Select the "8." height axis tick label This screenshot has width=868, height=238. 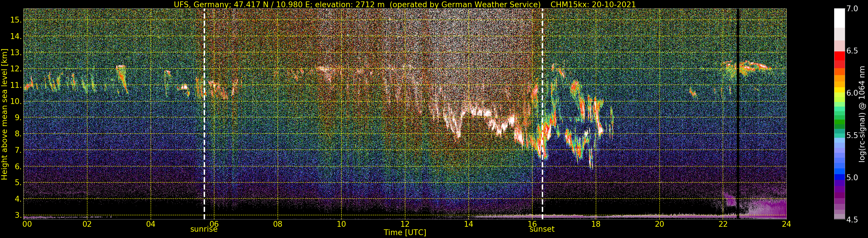[18, 134]
